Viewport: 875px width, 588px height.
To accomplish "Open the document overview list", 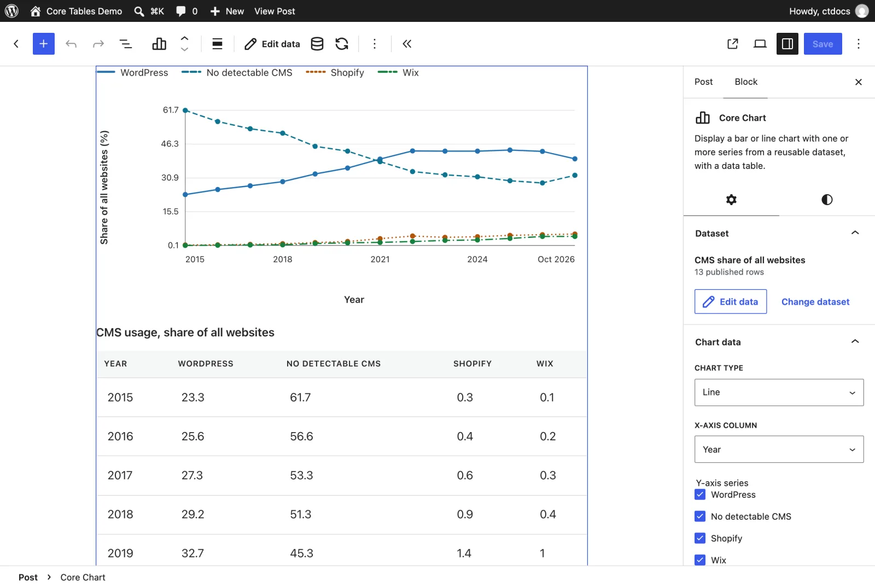I will coord(126,44).
